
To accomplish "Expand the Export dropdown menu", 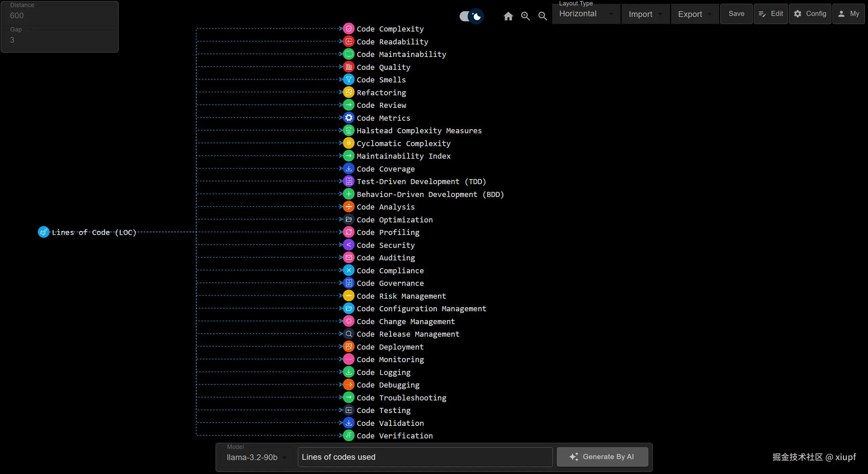I will [x=694, y=14].
